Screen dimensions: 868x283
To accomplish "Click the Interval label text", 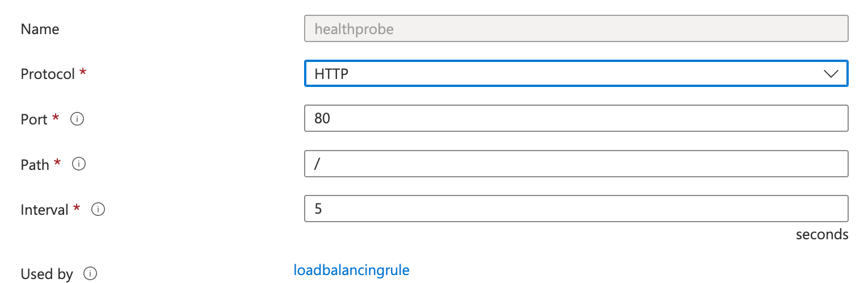I will coord(44,210).
